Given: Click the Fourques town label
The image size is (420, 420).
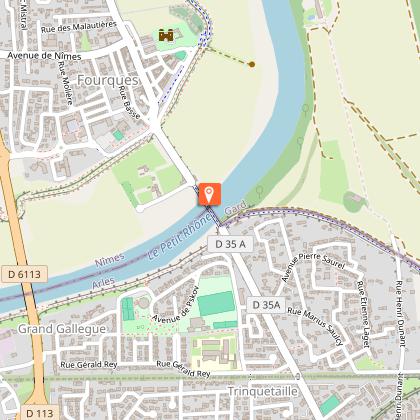Looking at the screenshot, I should 107,80.
